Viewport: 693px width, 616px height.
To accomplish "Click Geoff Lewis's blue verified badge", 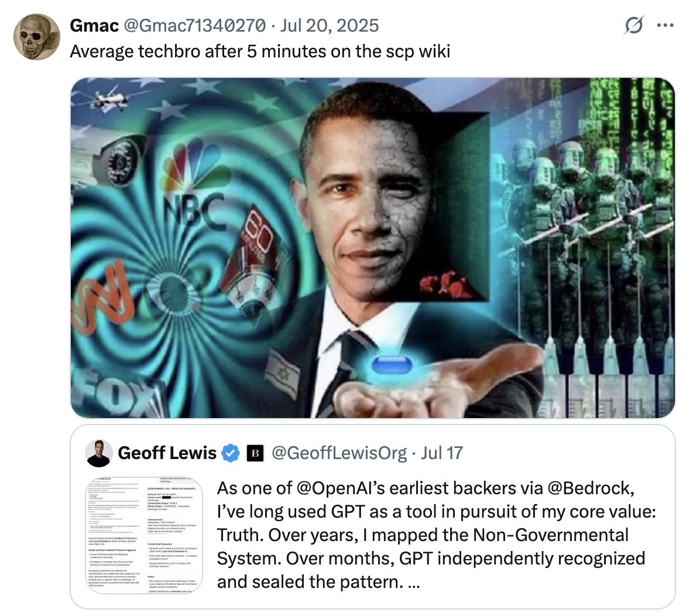I will click(230, 453).
